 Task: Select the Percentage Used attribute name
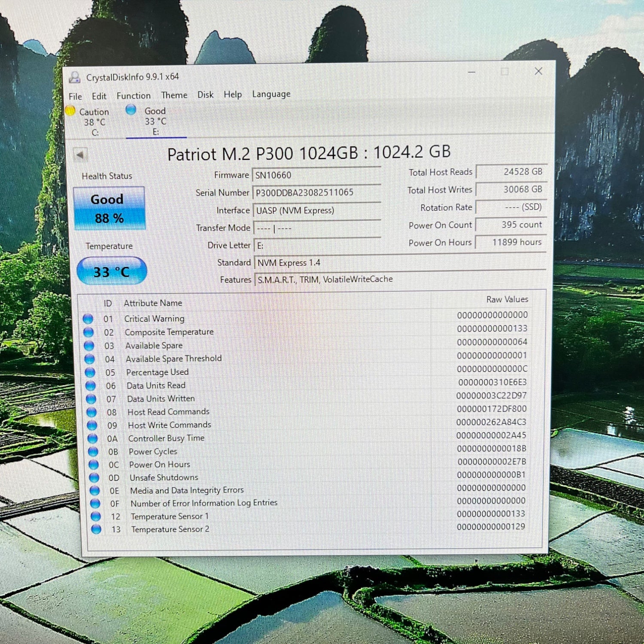coord(157,372)
